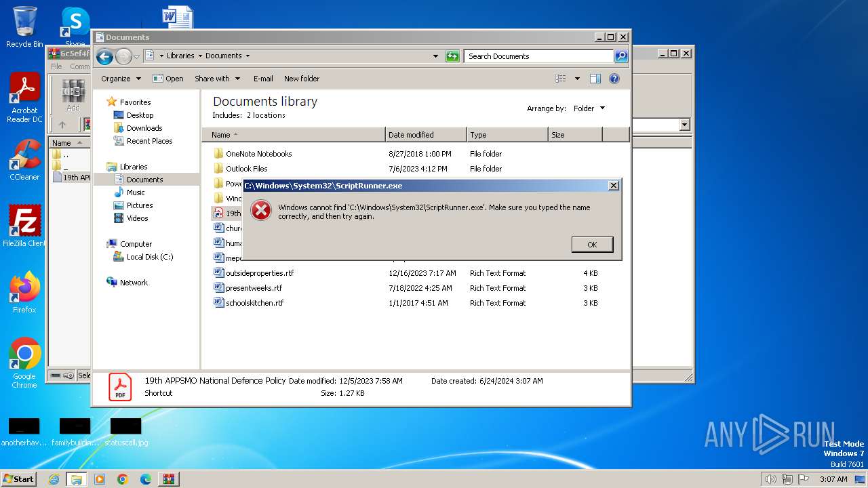Viewport: 868px width, 488px height.
Task: Open WinRAR path dropdown arrow
Action: [x=684, y=125]
